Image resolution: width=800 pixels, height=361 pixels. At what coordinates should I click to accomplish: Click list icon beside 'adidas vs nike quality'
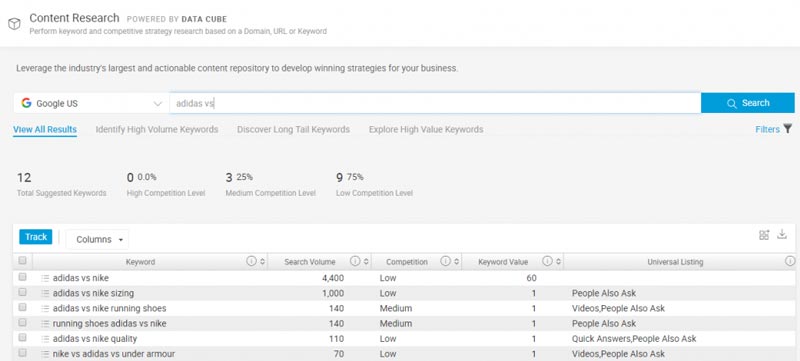coord(45,339)
